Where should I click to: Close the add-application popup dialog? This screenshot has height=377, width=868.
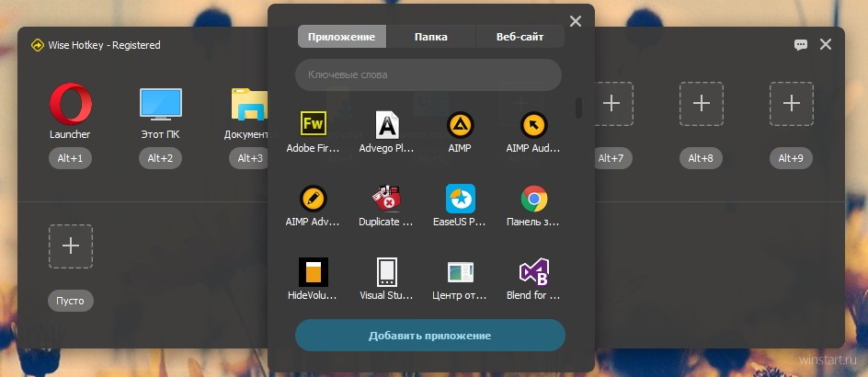click(x=576, y=21)
